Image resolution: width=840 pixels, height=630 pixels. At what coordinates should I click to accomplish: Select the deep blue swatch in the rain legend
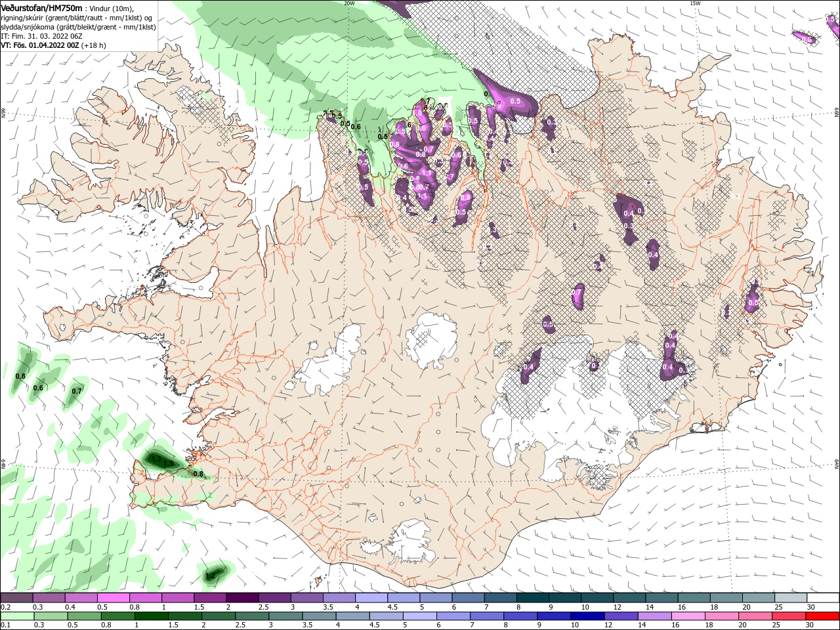coord(587,616)
